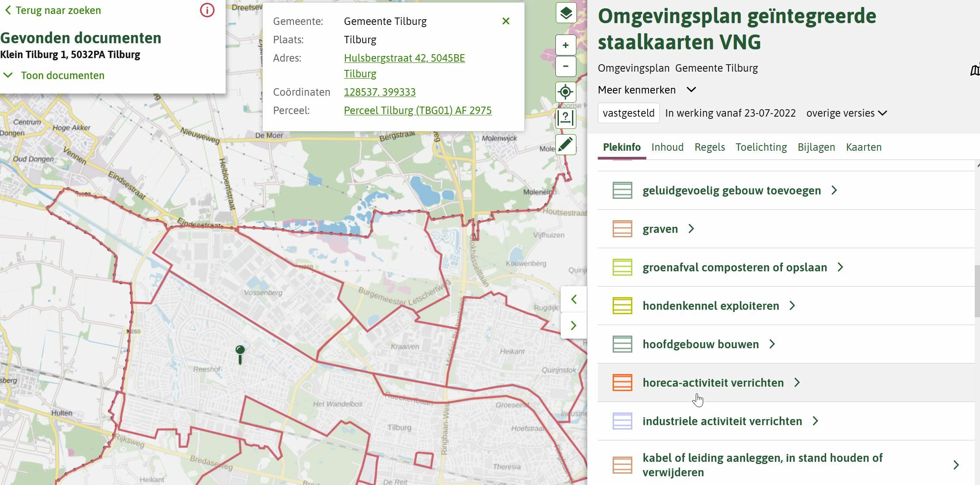Image resolution: width=980 pixels, height=485 pixels.
Task: Collapse panel with left arrow button
Action: 574,299
